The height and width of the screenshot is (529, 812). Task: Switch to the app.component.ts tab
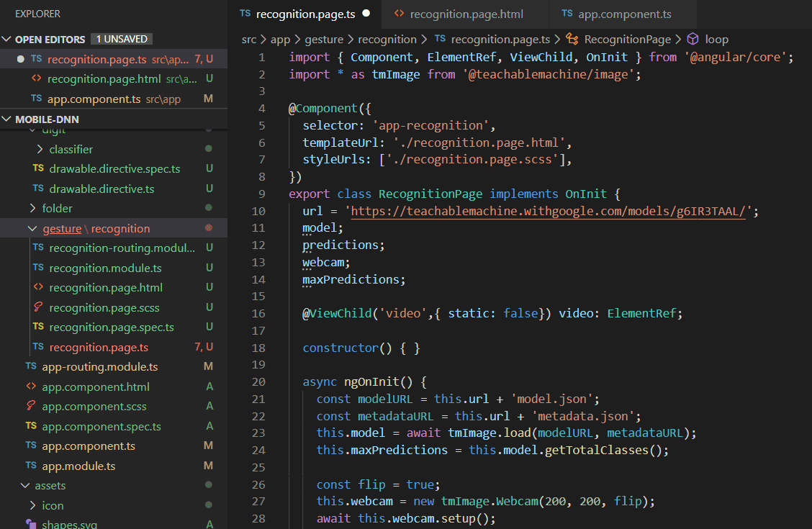[x=624, y=14]
